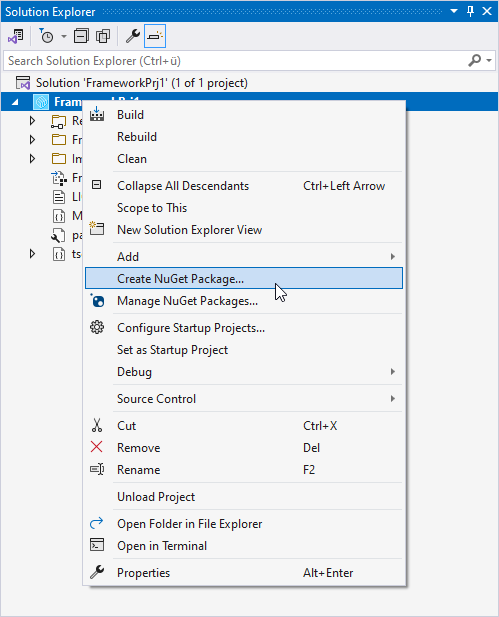
Task: Click the Build icon in context menu
Action: pyautogui.click(x=97, y=114)
